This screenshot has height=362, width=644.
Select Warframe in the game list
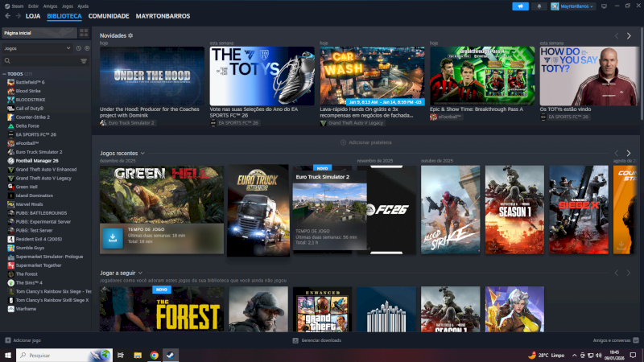[x=26, y=309]
